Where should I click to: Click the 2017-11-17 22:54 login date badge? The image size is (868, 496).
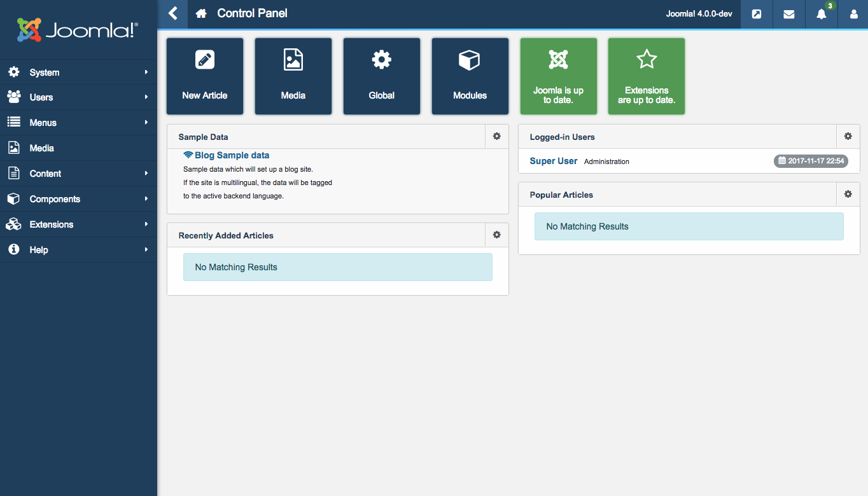pos(811,161)
